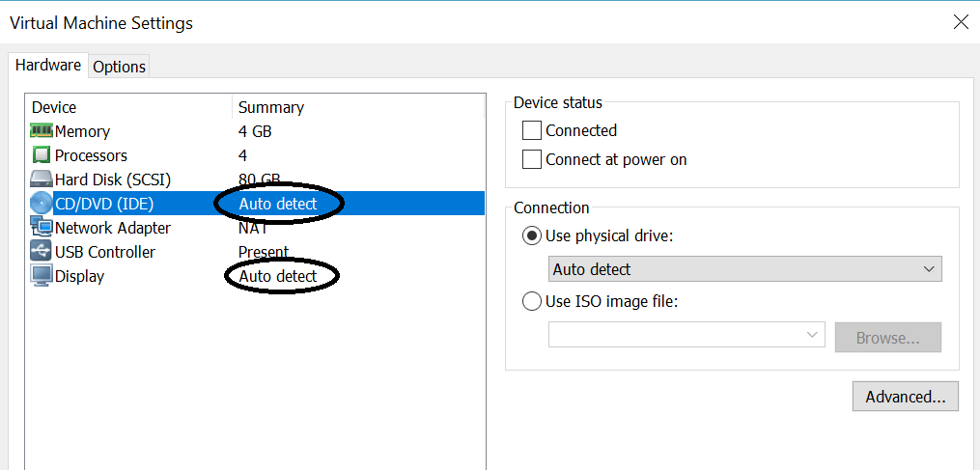Click the Advanced... button
980x470 pixels.
[905, 397]
